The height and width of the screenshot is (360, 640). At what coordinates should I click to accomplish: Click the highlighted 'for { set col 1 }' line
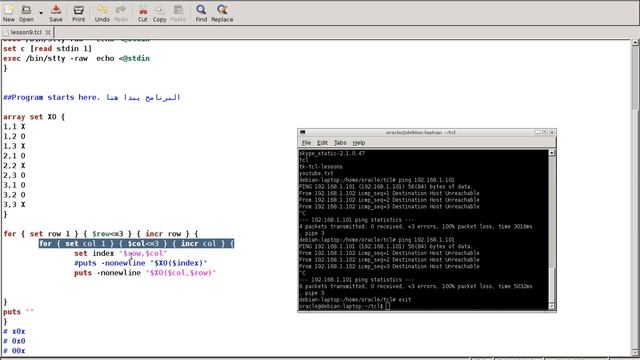pyautogui.click(x=136, y=244)
